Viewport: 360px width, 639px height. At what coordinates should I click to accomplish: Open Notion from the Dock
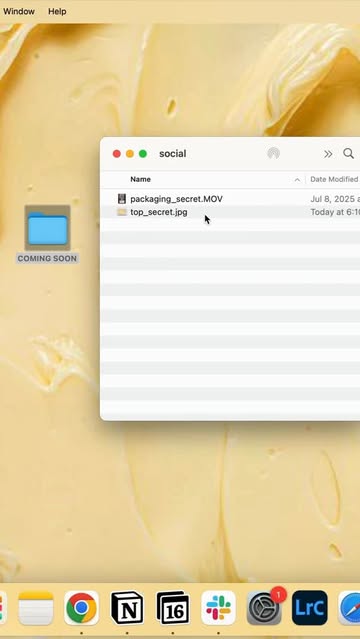pos(127,608)
